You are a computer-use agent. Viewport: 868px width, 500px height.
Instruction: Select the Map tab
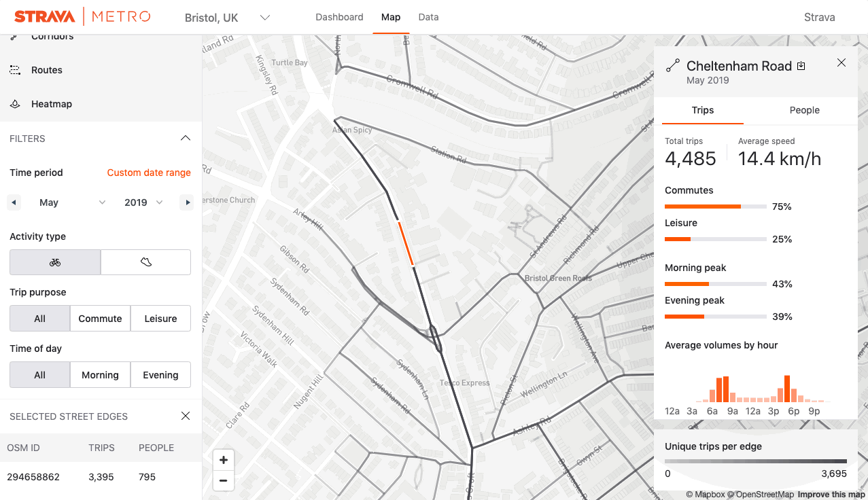click(391, 17)
